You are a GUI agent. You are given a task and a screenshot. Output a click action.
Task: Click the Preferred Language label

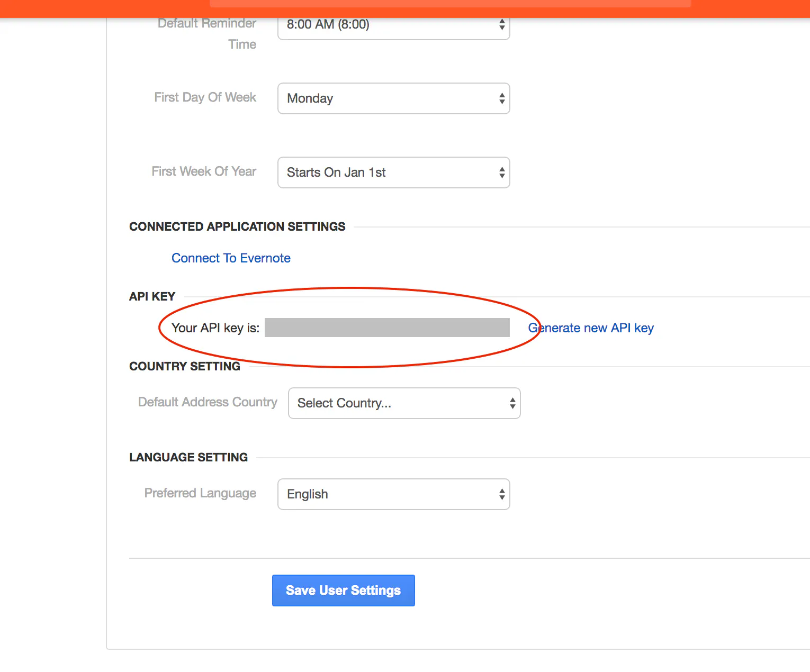[200, 493]
